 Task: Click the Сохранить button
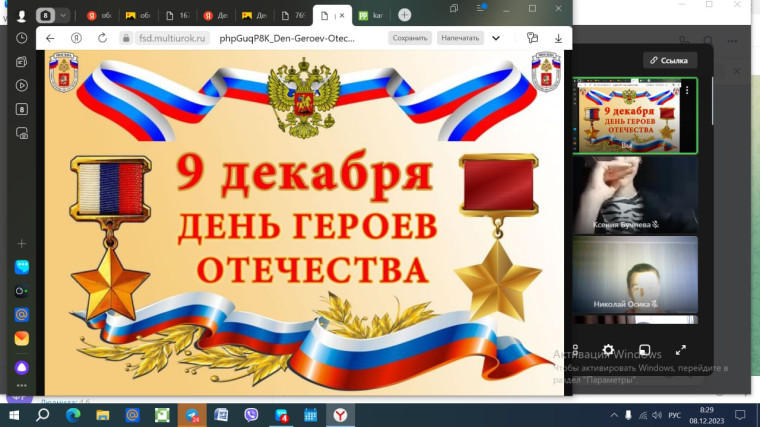(410, 38)
